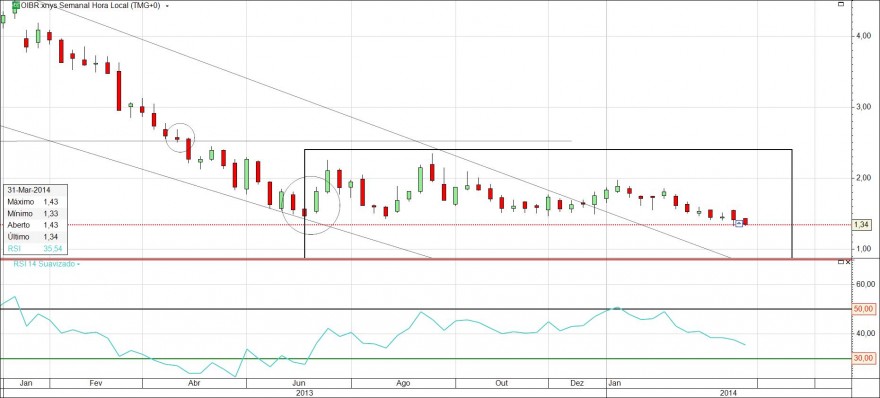
Task: Click the Fev month label on time axis
Action: (95, 383)
